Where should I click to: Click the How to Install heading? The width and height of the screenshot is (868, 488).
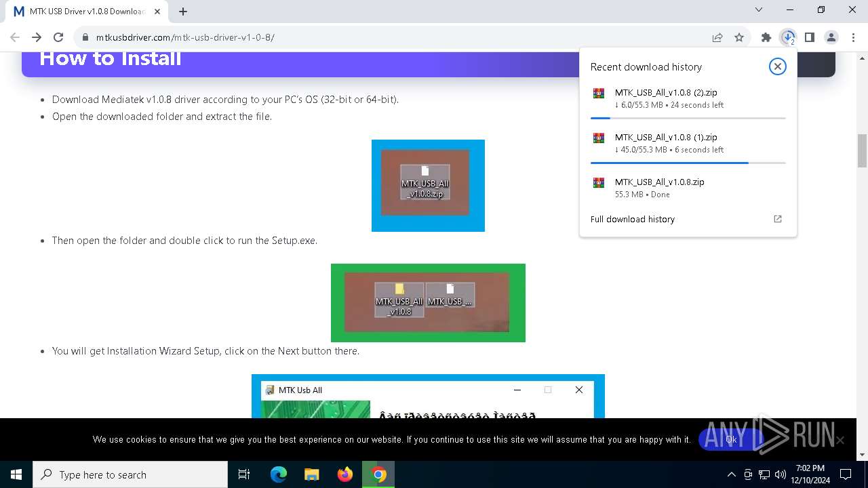[111, 58]
